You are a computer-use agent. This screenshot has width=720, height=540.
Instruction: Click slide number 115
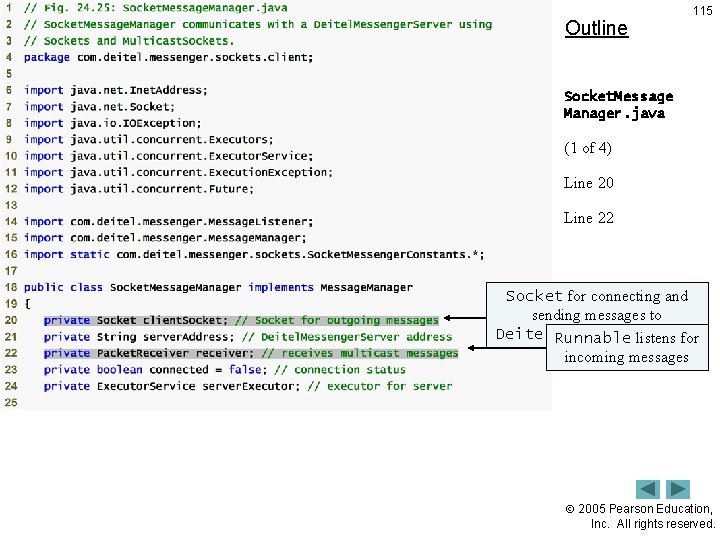tap(702, 11)
